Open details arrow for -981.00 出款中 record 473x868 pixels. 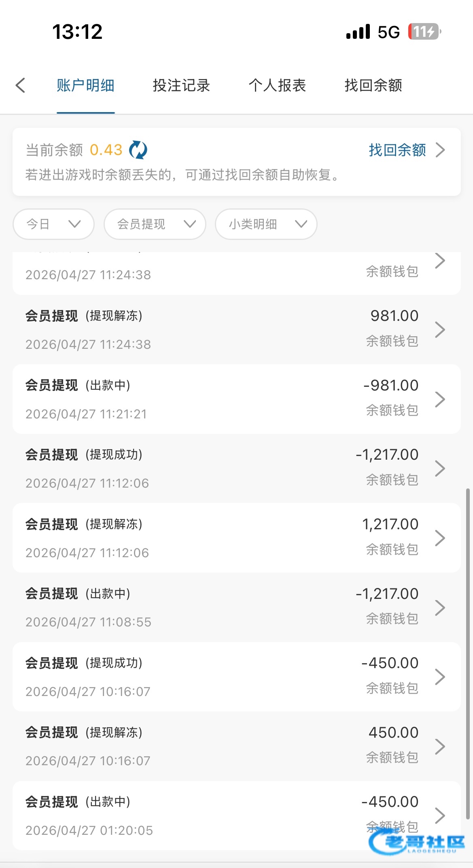coord(440,399)
